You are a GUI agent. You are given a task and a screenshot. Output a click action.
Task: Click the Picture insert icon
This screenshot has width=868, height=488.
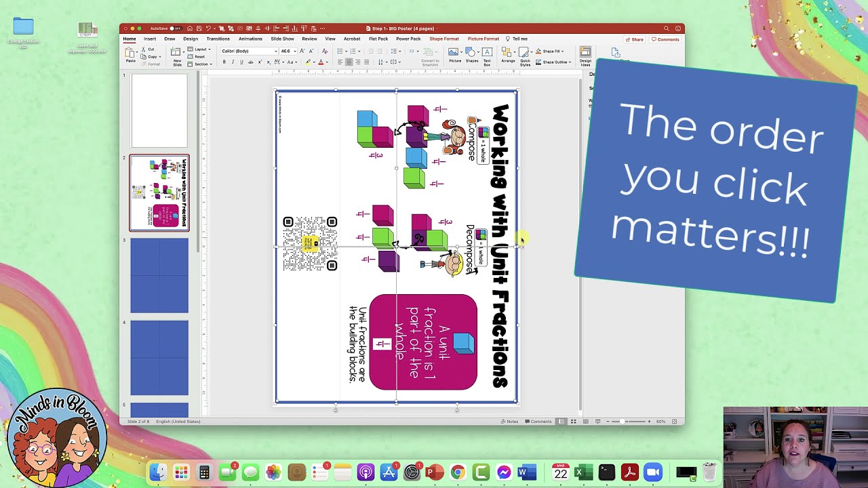(x=453, y=52)
